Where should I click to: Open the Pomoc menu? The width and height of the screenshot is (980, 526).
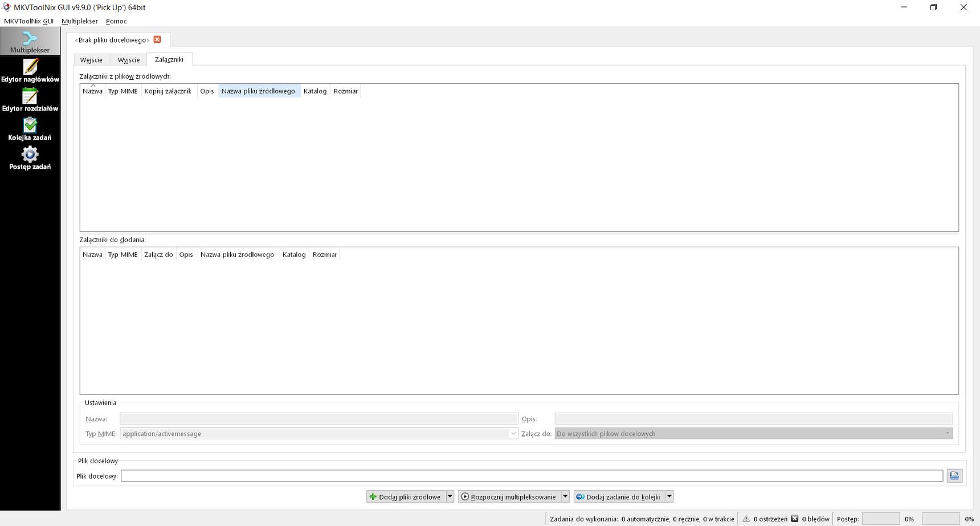coord(116,21)
